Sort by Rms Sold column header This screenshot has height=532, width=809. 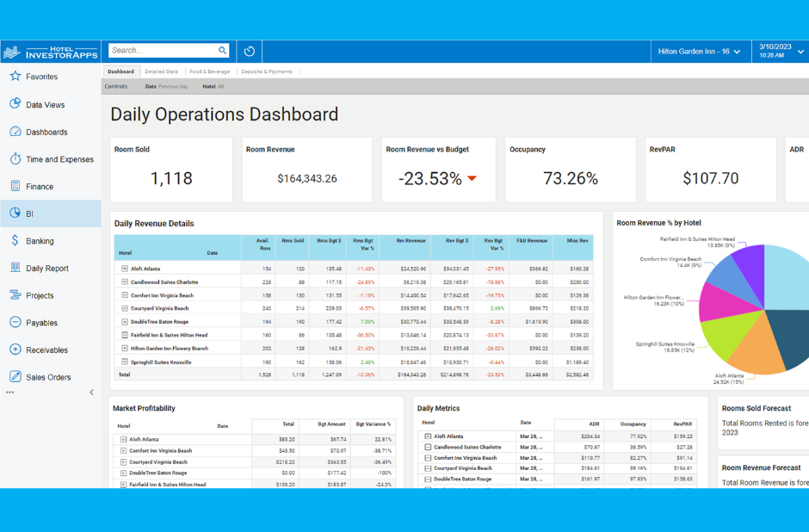pos(293,240)
